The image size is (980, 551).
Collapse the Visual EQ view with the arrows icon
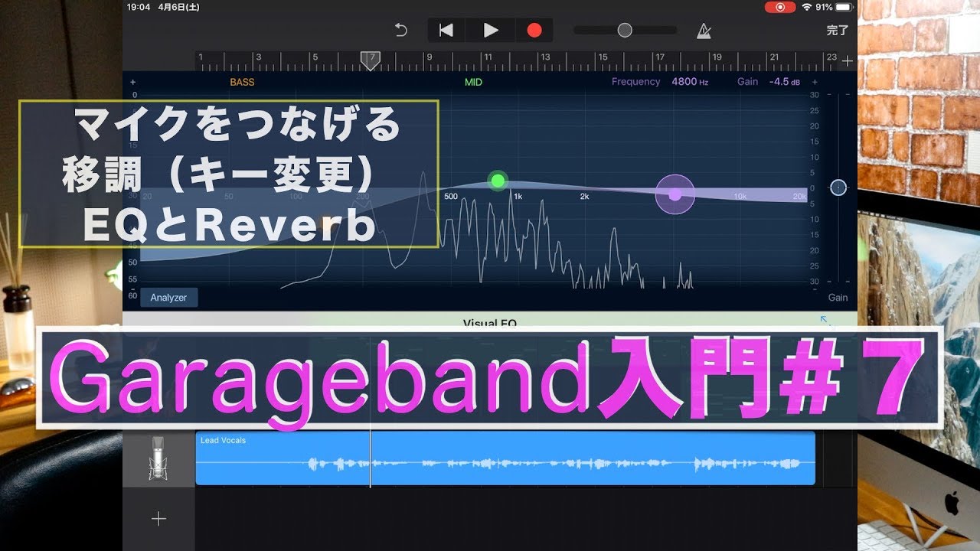coord(826,321)
